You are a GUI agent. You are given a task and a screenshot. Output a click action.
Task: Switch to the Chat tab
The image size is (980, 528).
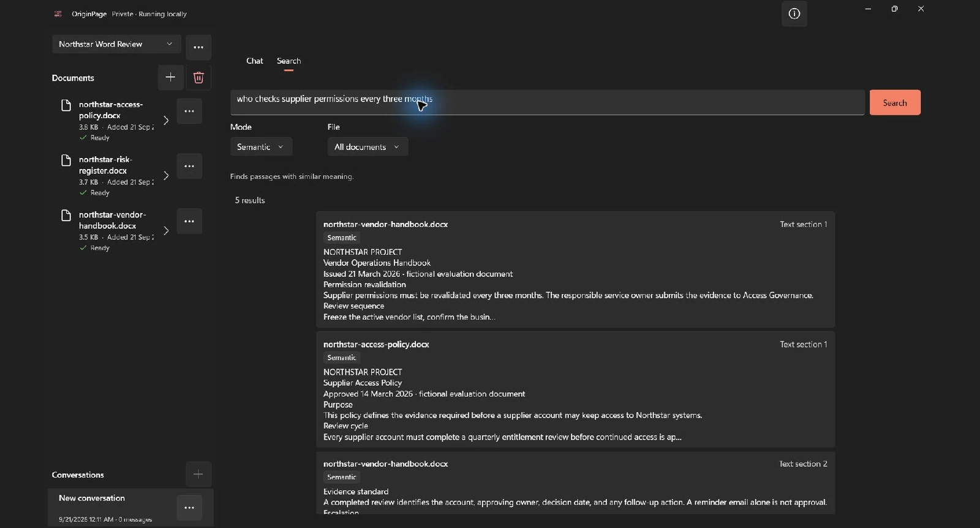pyautogui.click(x=254, y=61)
